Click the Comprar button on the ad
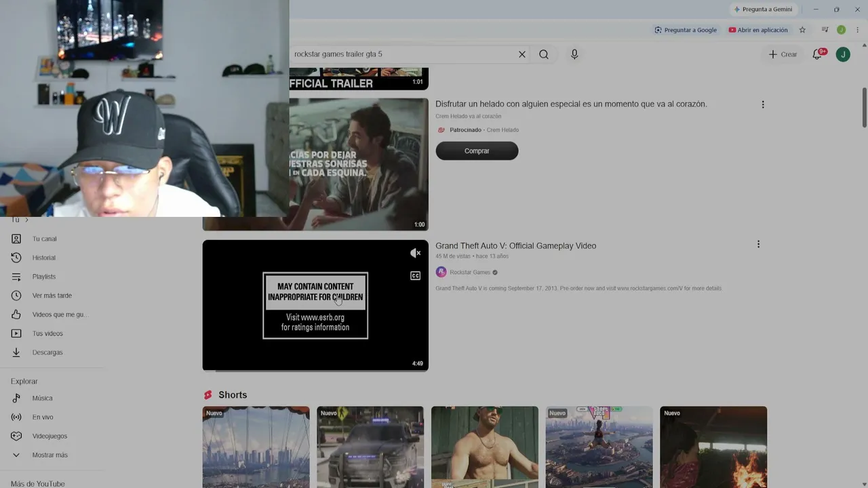The image size is (868, 488). 477,151
